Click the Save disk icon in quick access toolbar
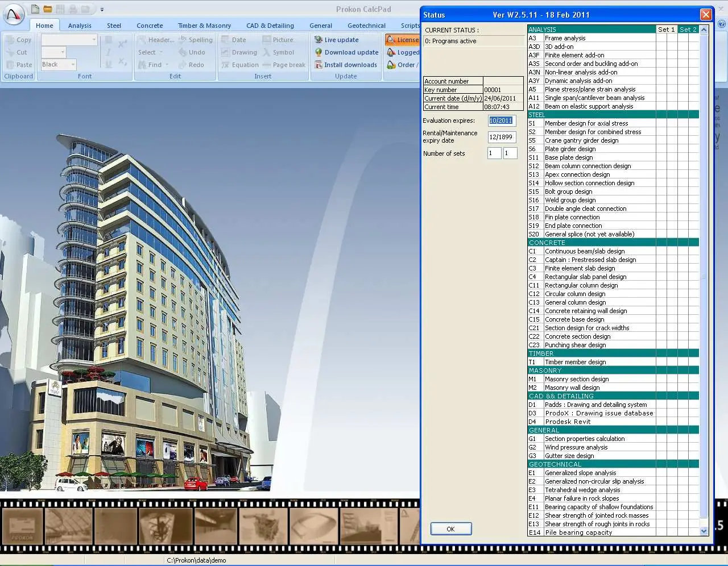This screenshot has height=566, width=728. (60, 9)
